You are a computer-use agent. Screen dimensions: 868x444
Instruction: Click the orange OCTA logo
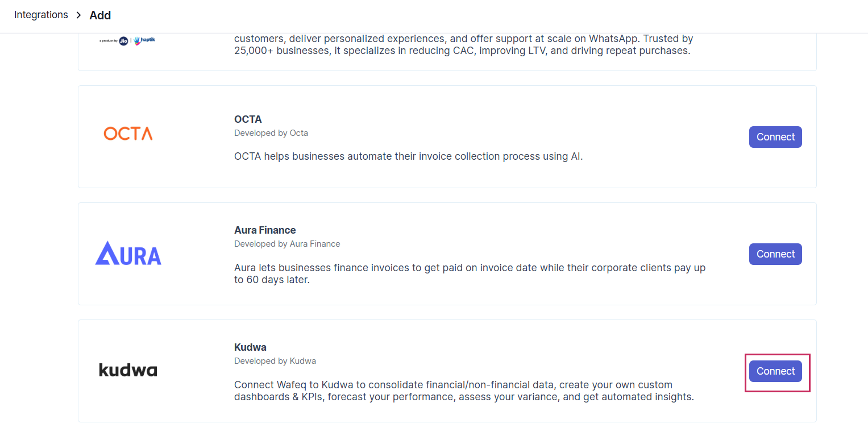(x=128, y=134)
